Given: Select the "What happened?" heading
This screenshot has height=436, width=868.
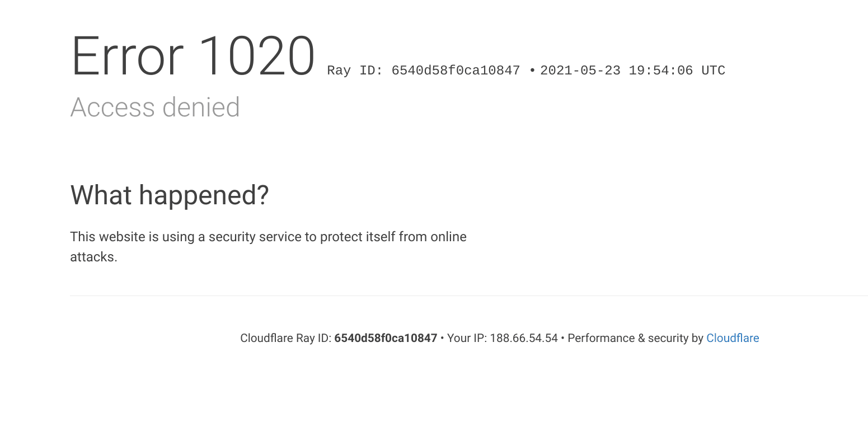Looking at the screenshot, I should 170,195.
